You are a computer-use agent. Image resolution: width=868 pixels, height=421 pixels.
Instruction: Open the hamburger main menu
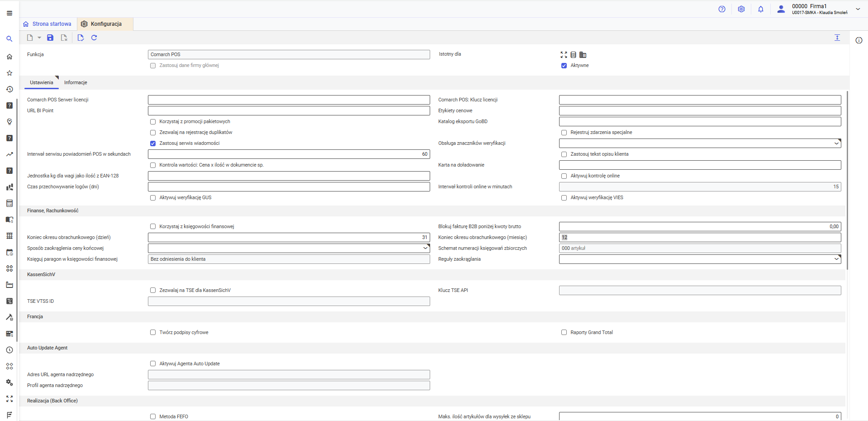(x=9, y=13)
